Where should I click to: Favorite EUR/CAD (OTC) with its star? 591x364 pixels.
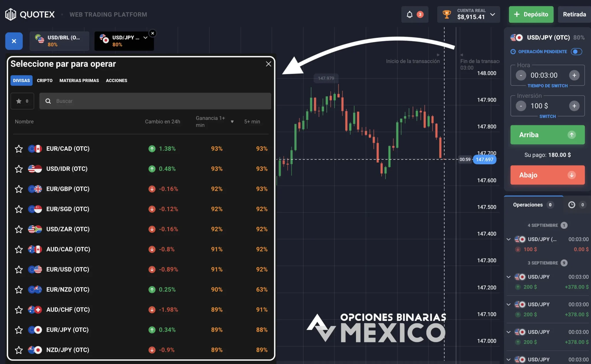[19, 149]
